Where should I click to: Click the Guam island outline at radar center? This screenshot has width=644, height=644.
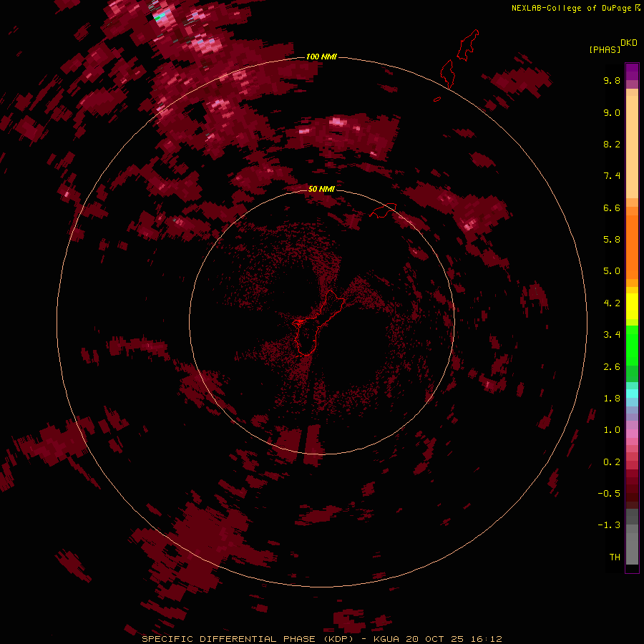point(318,323)
